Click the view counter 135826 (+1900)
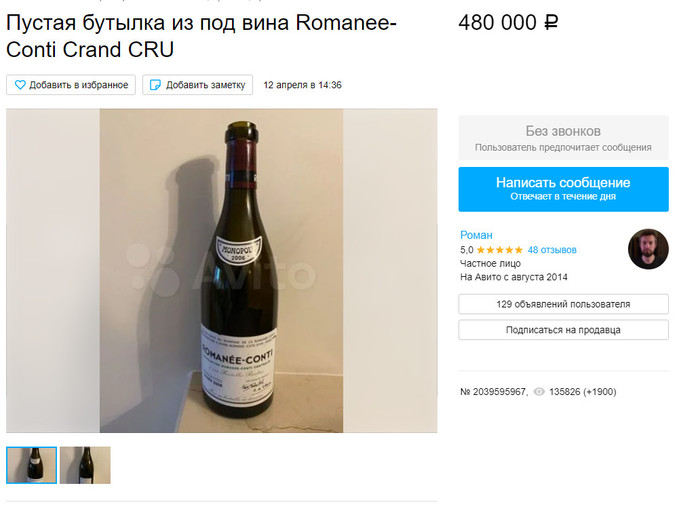 pyautogui.click(x=583, y=392)
